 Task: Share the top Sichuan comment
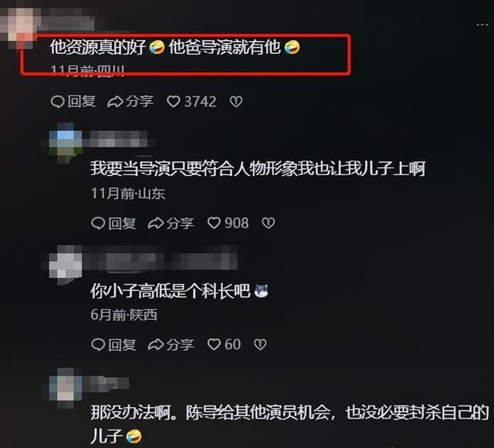point(130,102)
